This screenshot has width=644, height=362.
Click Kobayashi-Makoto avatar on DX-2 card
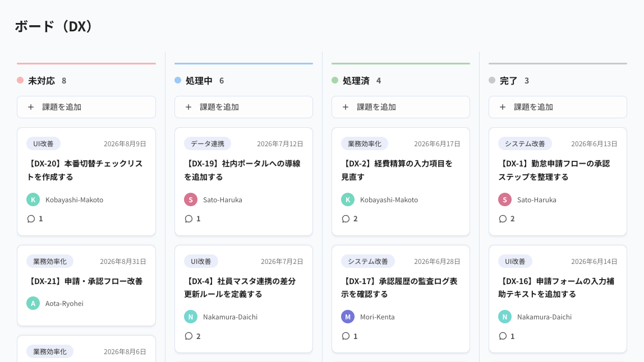pos(348,200)
